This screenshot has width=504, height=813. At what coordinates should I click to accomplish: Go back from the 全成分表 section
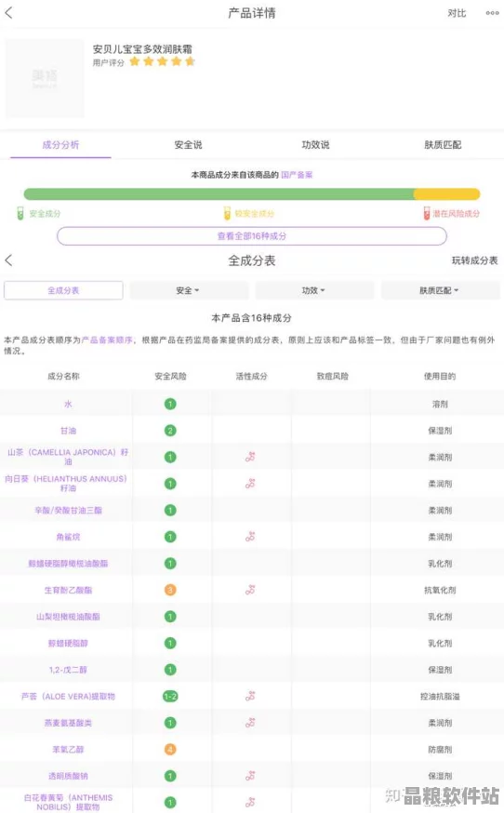coord(8,260)
